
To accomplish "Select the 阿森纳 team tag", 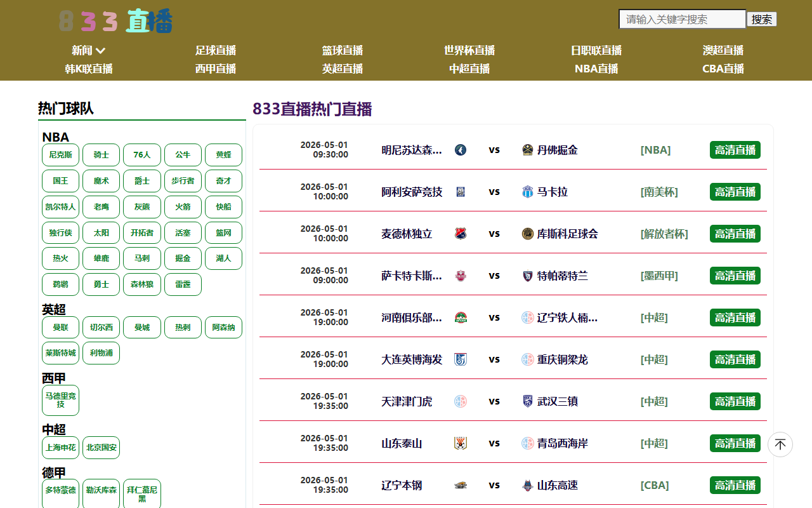I will 223,328.
